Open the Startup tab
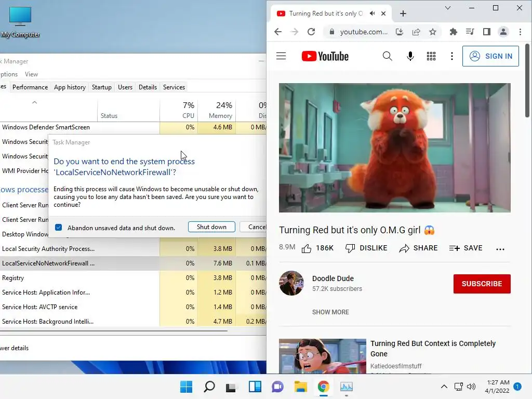The width and height of the screenshot is (532, 399). point(102,87)
